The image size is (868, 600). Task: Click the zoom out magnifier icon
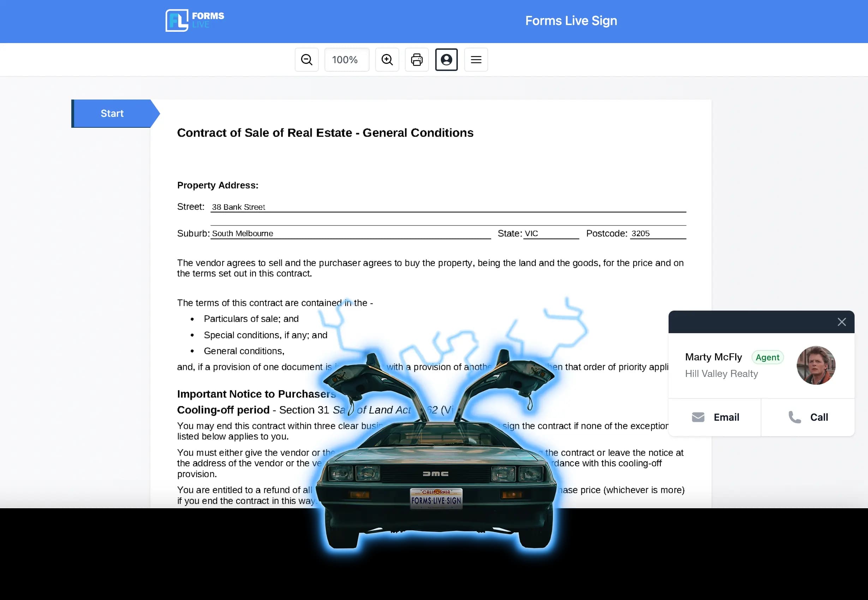point(307,60)
